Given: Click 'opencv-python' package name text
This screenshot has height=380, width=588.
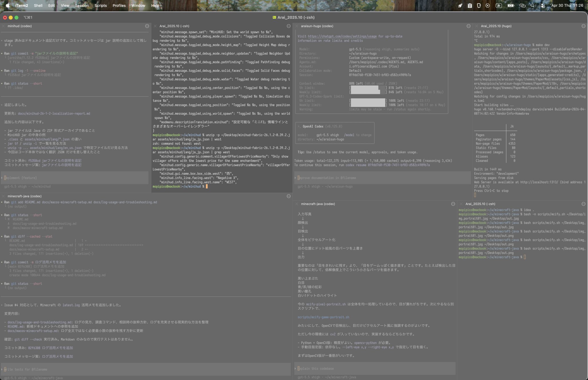Looking at the screenshot, I should pos(365,343).
